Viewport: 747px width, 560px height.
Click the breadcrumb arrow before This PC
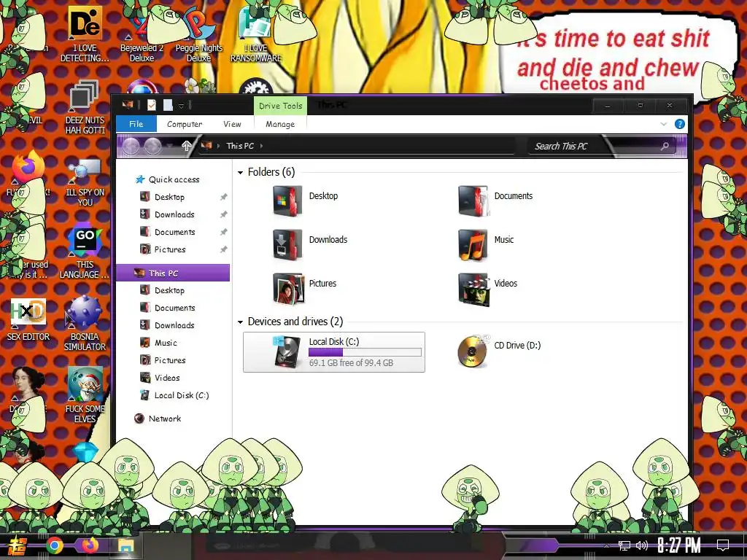pos(218,146)
